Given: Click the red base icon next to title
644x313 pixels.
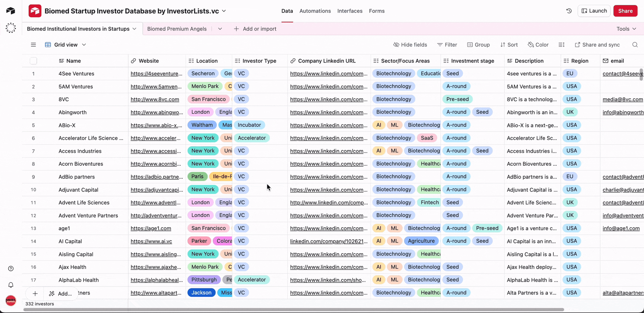Looking at the screenshot, I should 35,11.
